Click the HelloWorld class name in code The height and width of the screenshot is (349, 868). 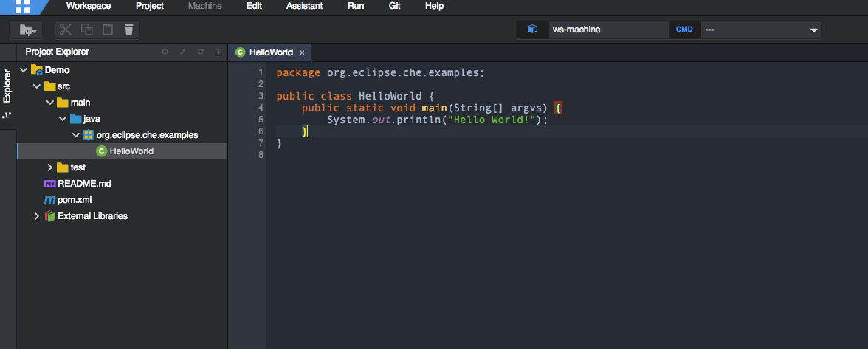(390, 96)
